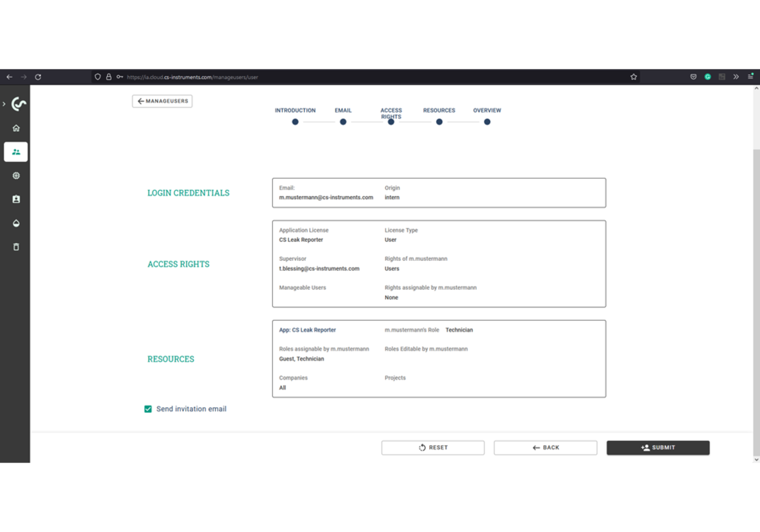Open the Manage Users panel icon
760x532 pixels.
coord(16,151)
